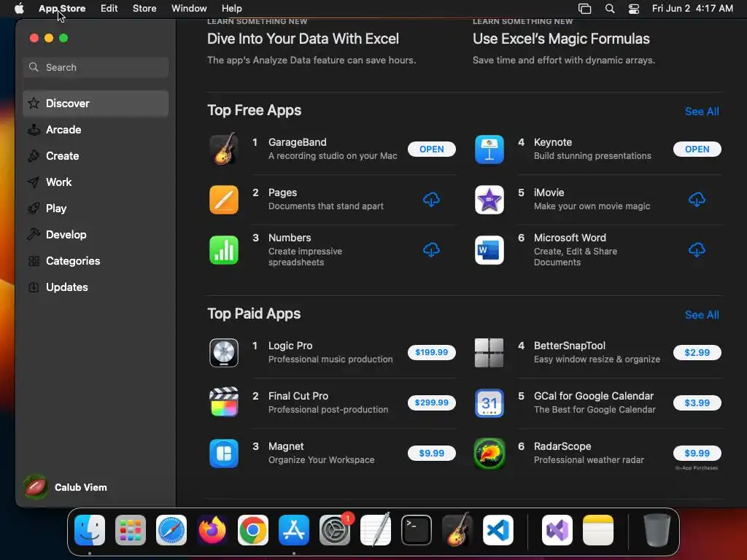The height and width of the screenshot is (560, 747).
Task: Open Finder from the Dock
Action: point(90,530)
